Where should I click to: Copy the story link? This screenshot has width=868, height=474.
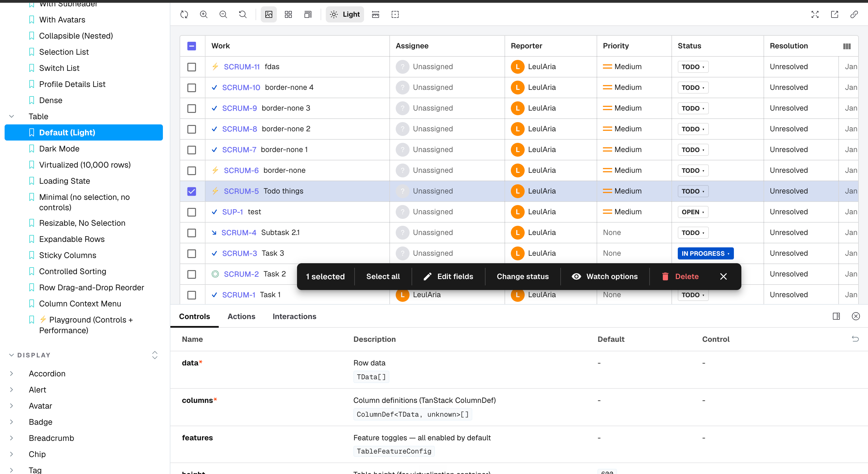pos(854,14)
